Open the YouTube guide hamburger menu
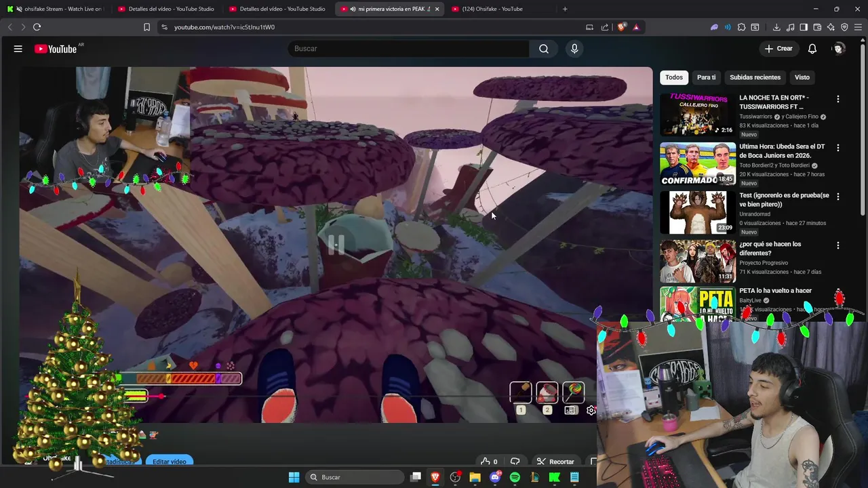This screenshot has width=868, height=488. point(18,49)
